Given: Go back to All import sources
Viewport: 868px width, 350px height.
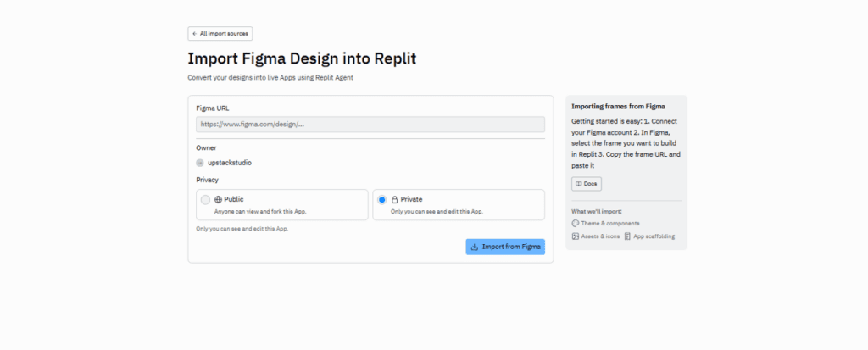Looking at the screenshot, I should 220,34.
